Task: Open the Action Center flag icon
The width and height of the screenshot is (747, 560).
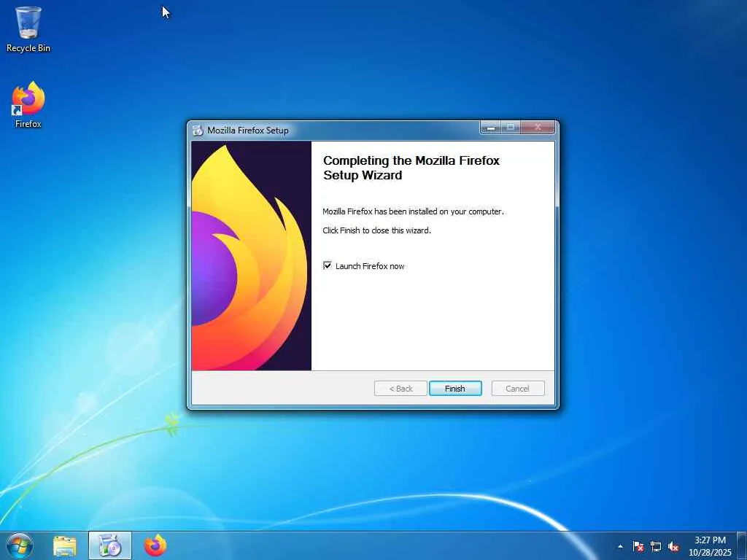Action: click(638, 546)
